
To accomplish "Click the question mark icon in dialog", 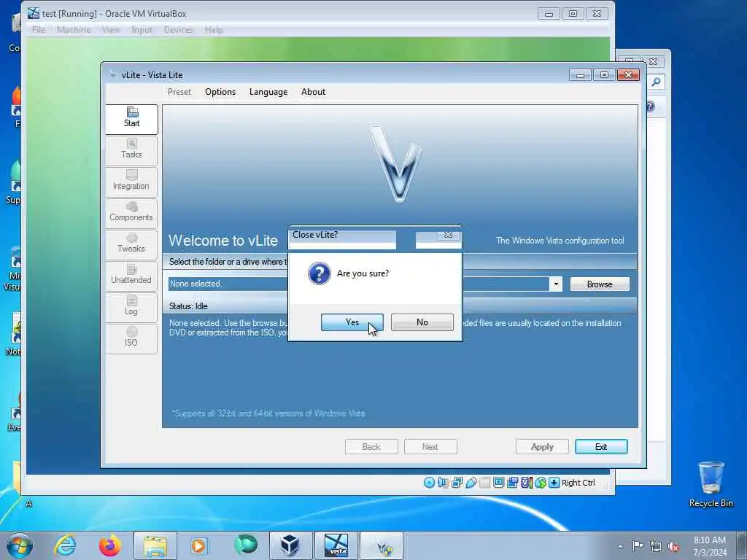I will click(320, 274).
